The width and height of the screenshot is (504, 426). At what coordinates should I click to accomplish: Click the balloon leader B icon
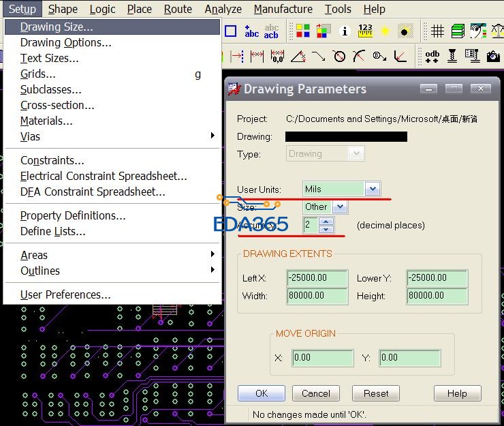click(379, 57)
